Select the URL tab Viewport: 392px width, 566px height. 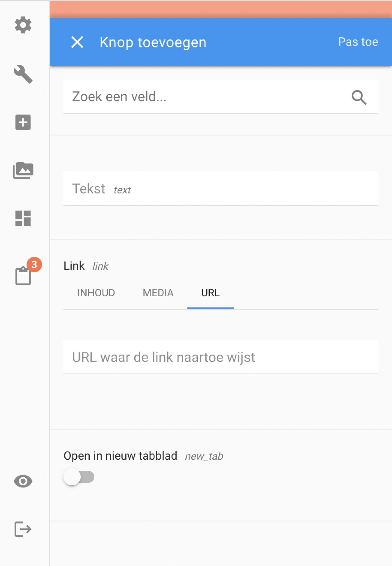click(210, 293)
